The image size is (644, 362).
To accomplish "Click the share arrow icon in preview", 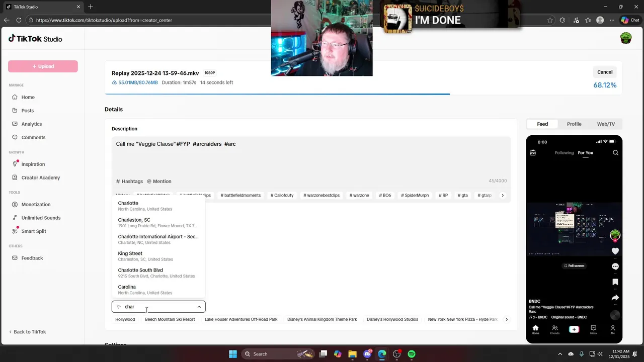I will point(615,298).
